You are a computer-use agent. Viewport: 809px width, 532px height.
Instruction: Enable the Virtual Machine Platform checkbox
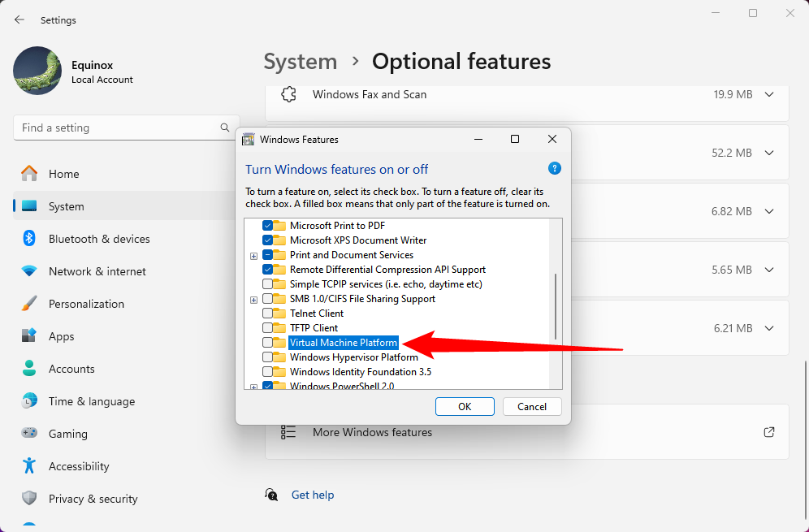pyautogui.click(x=268, y=343)
